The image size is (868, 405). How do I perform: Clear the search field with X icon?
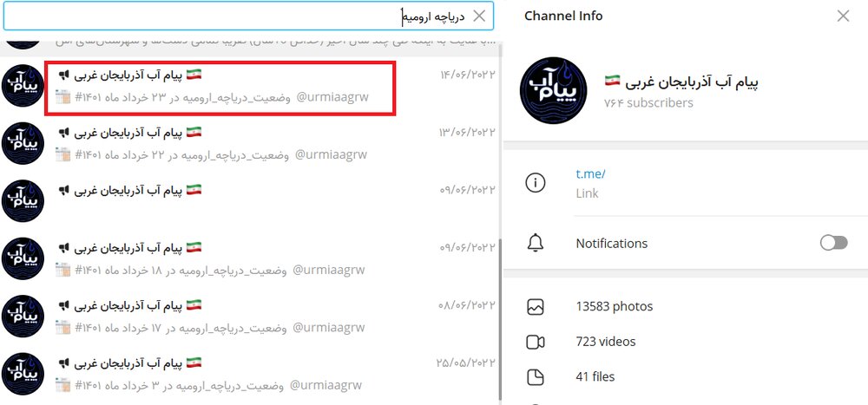(x=479, y=16)
